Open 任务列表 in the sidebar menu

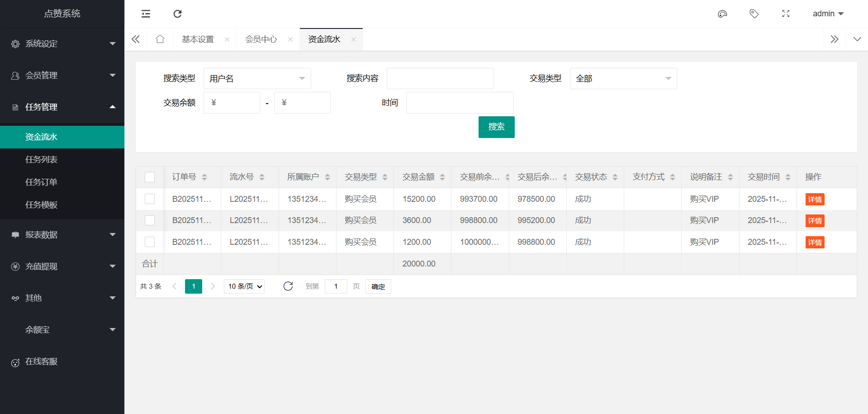[x=41, y=160]
